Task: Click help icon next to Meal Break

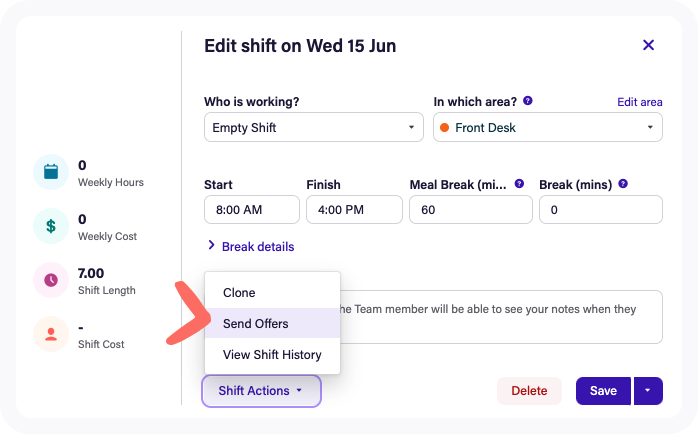Action: click(519, 183)
